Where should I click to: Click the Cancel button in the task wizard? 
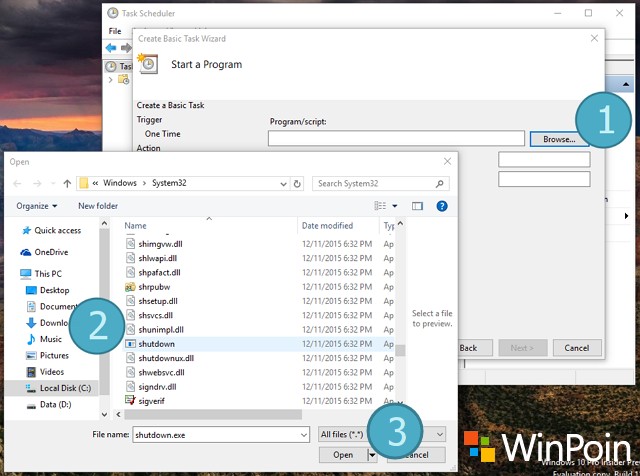coord(577,348)
